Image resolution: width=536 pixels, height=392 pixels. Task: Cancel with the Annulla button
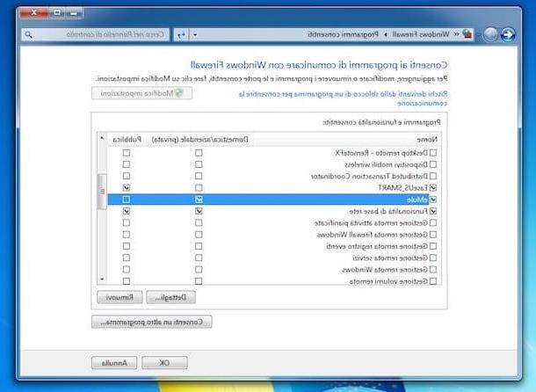point(114,363)
